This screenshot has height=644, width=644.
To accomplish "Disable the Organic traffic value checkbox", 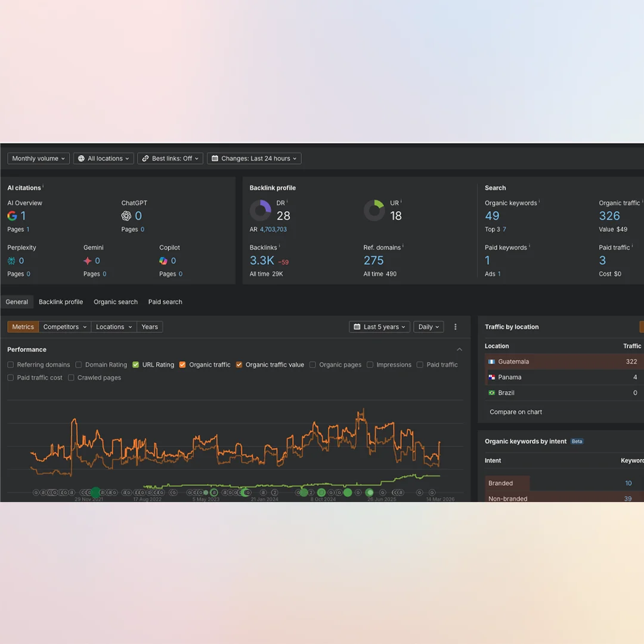I will click(239, 365).
